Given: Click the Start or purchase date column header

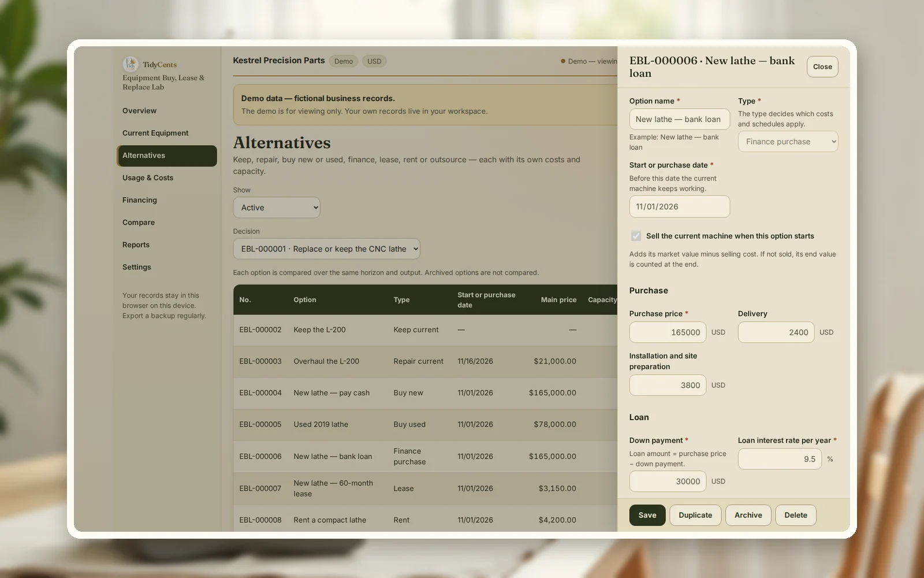Looking at the screenshot, I should (x=486, y=299).
